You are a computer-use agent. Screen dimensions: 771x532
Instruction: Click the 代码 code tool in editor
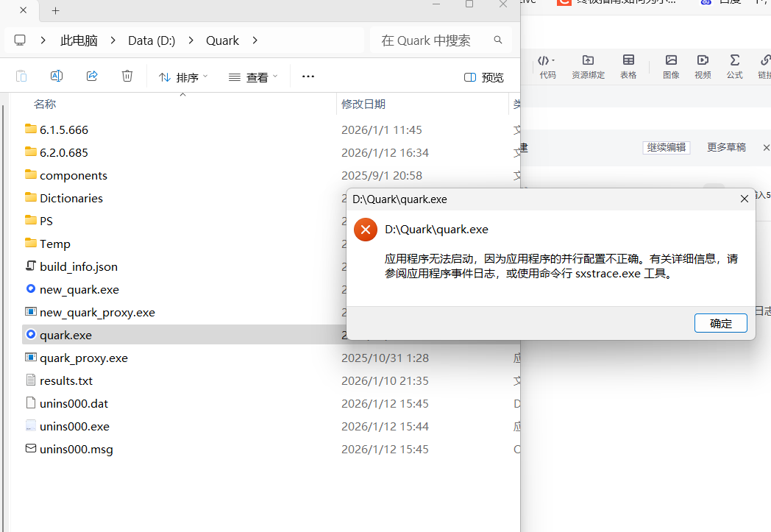[547, 67]
